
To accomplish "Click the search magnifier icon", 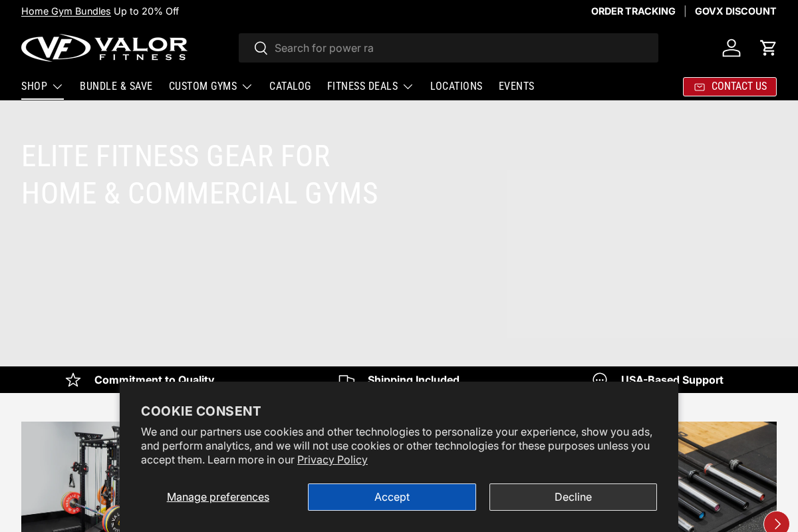I will 261,48.
